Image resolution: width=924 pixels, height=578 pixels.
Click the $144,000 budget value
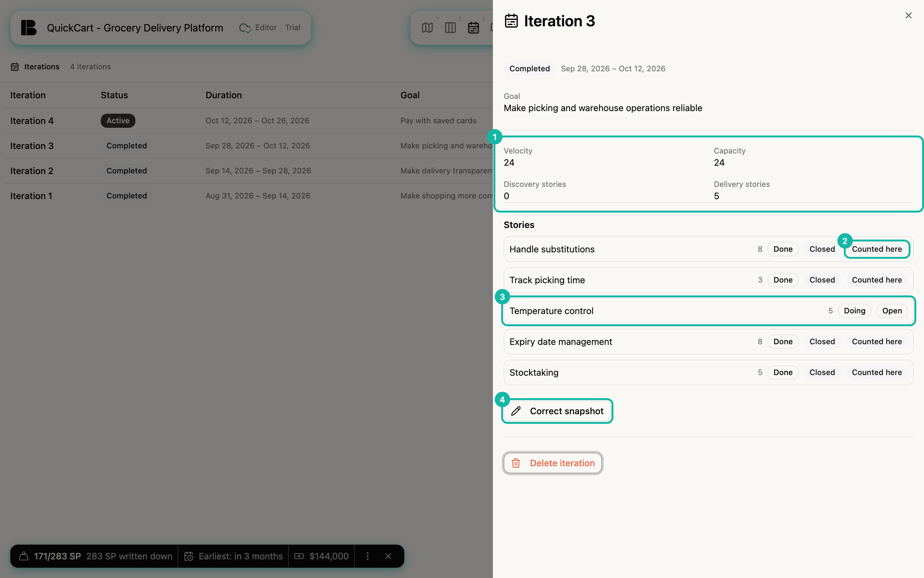[x=329, y=556]
